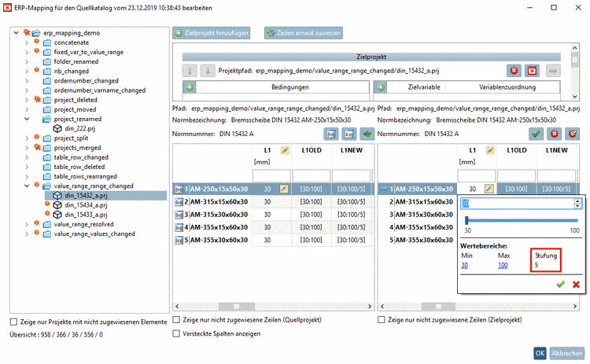Select the table_row_deleted folder
This screenshot has height=364, width=590.
click(79, 167)
